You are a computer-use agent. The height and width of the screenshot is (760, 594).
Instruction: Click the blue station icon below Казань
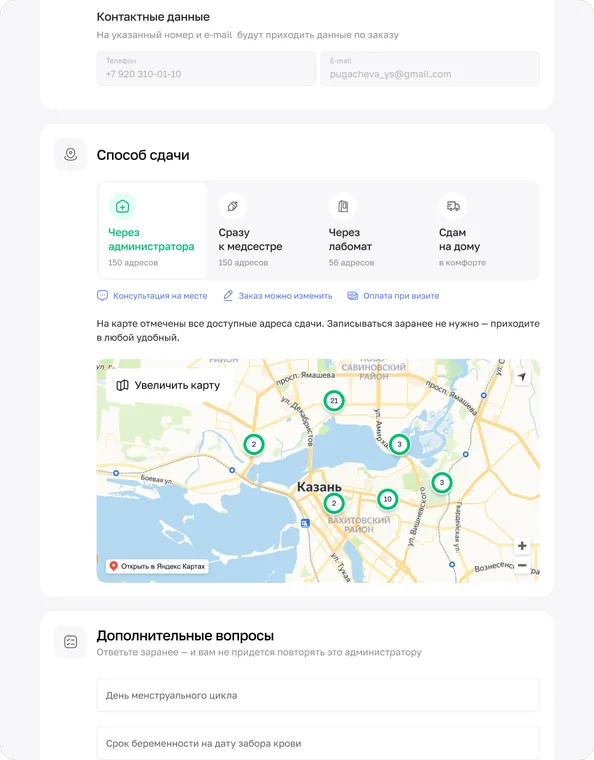[x=305, y=523]
